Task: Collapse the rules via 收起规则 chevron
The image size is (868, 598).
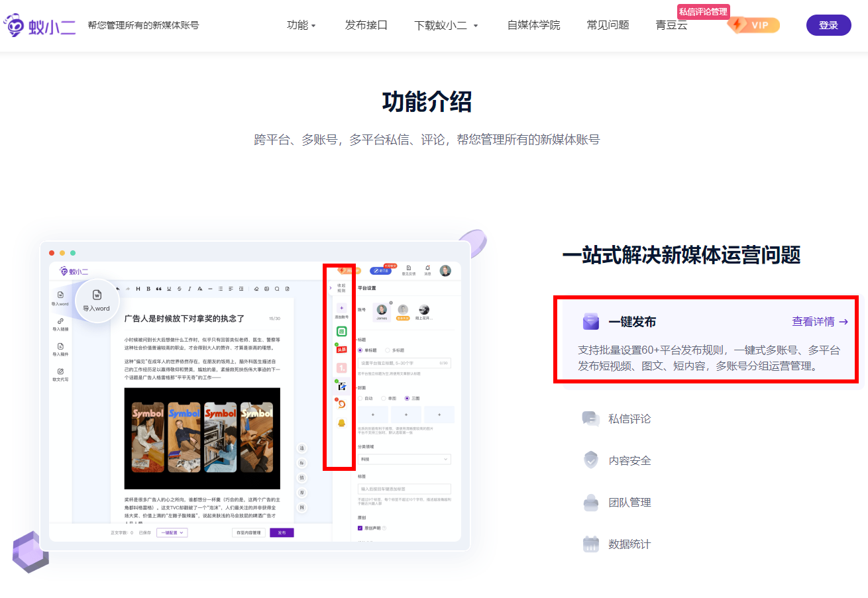Action: point(331,287)
